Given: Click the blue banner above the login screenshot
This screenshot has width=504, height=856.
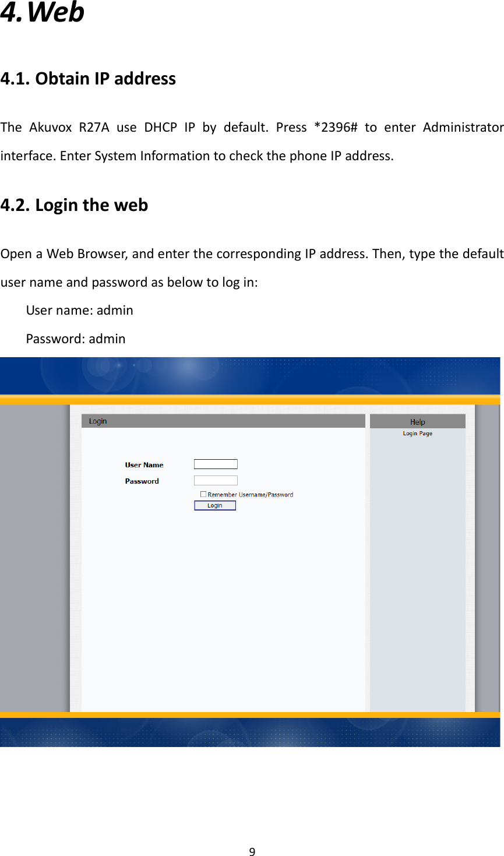Looking at the screenshot, I should pyautogui.click(x=251, y=376).
